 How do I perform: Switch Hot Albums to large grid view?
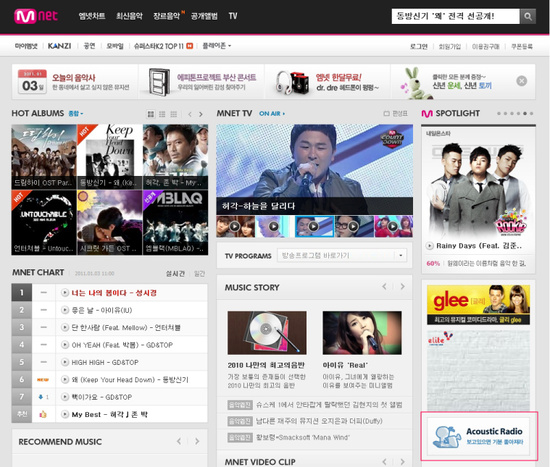point(151,114)
